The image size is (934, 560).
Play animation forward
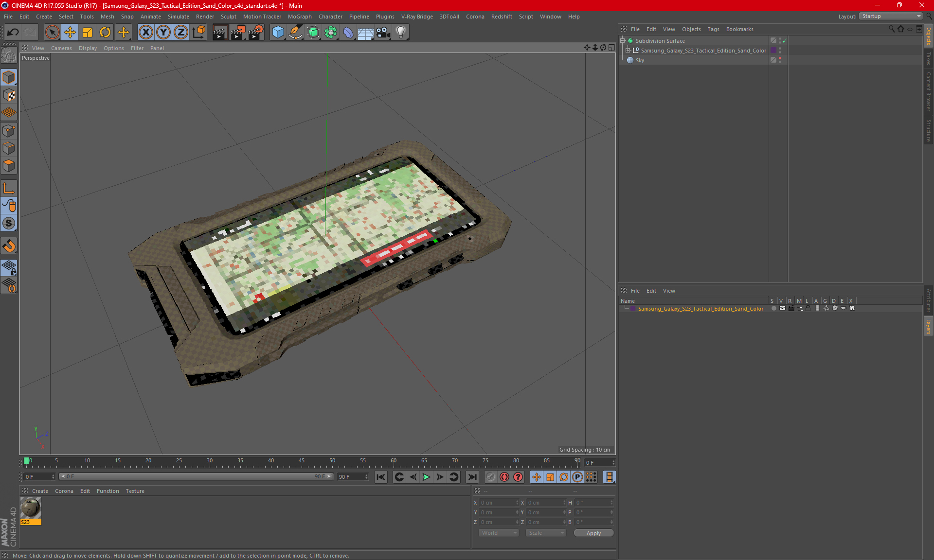pos(426,477)
